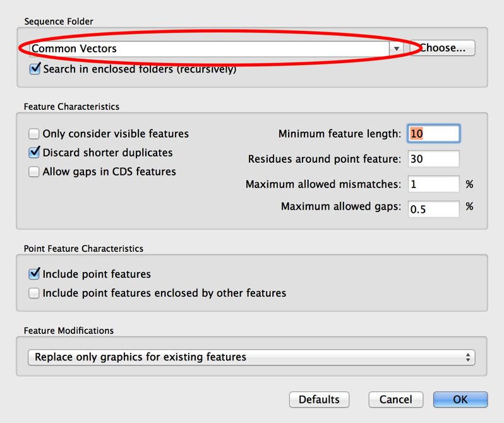Disable Search in enclosed folders checkbox
The height and width of the screenshot is (423, 504).
(x=35, y=69)
